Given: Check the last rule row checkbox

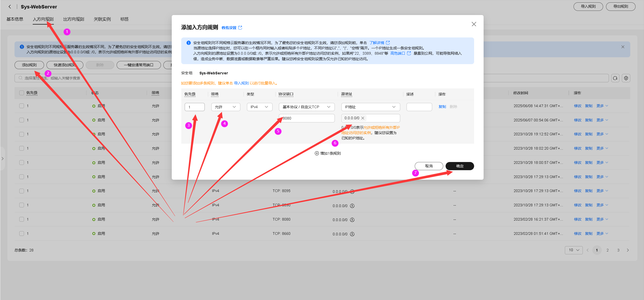Looking at the screenshot, I should pos(22,234).
